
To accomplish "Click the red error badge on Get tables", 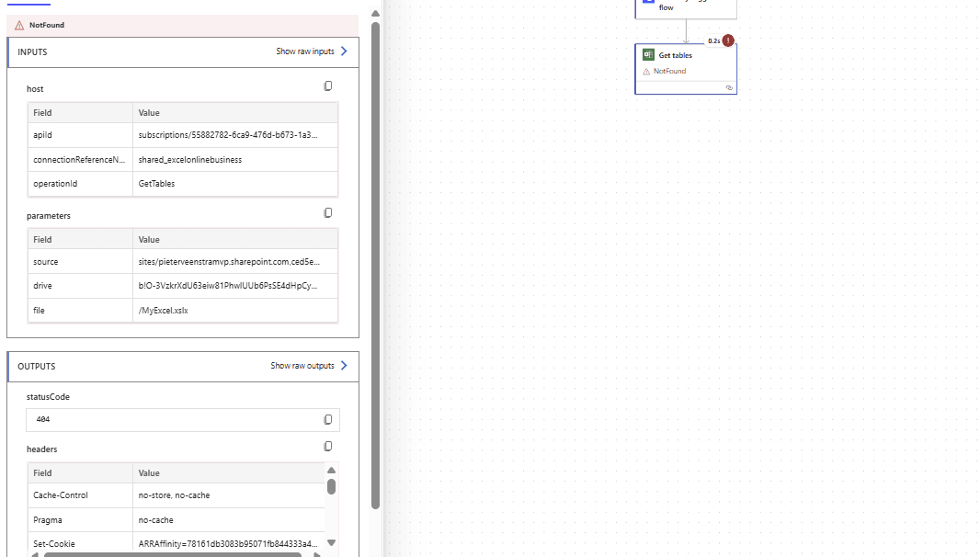I will click(x=728, y=40).
